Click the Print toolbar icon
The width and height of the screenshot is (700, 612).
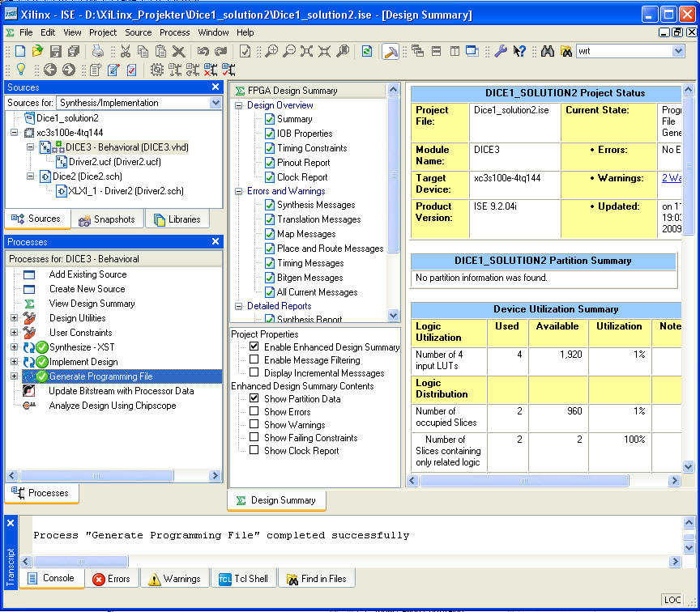98,51
